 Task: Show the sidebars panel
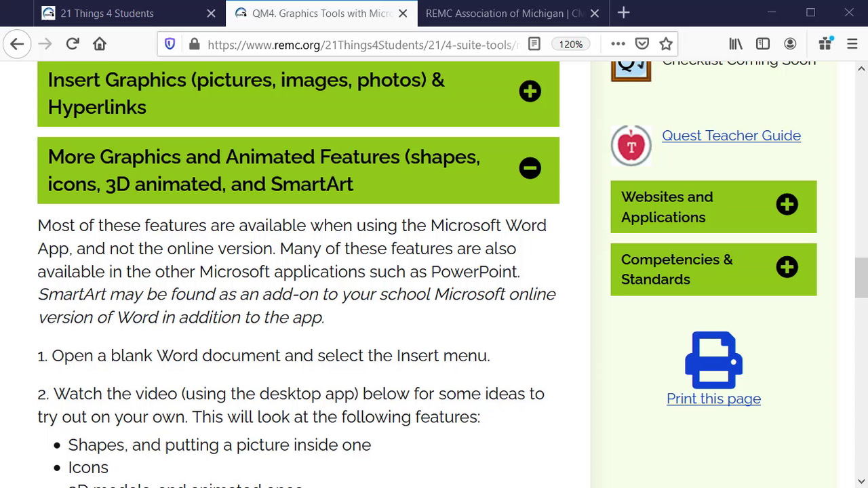coord(763,44)
